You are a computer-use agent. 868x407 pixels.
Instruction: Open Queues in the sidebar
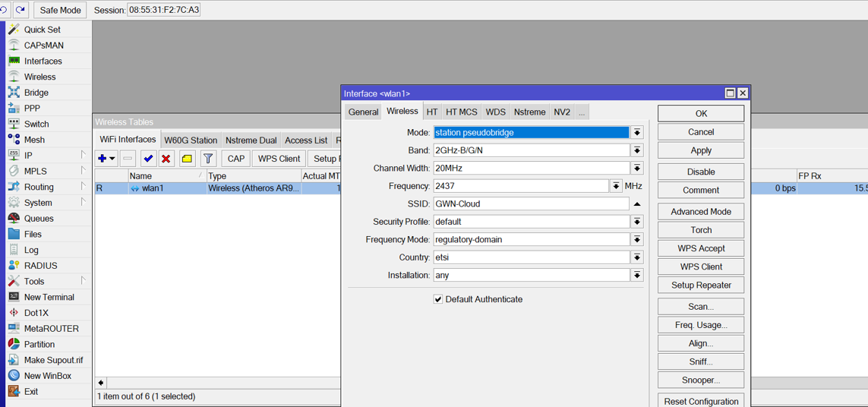(x=39, y=218)
